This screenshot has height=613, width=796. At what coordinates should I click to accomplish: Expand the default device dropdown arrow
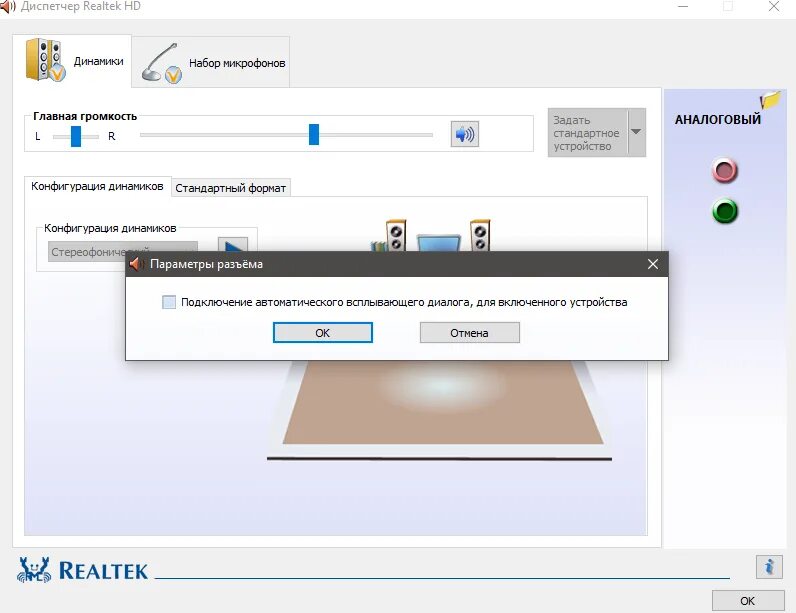[x=637, y=132]
